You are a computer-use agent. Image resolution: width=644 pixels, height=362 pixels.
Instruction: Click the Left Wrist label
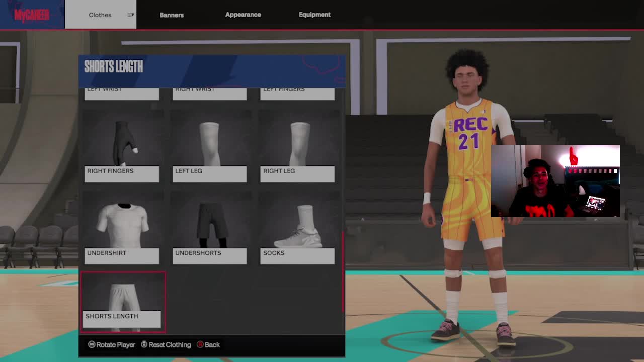tap(122, 94)
